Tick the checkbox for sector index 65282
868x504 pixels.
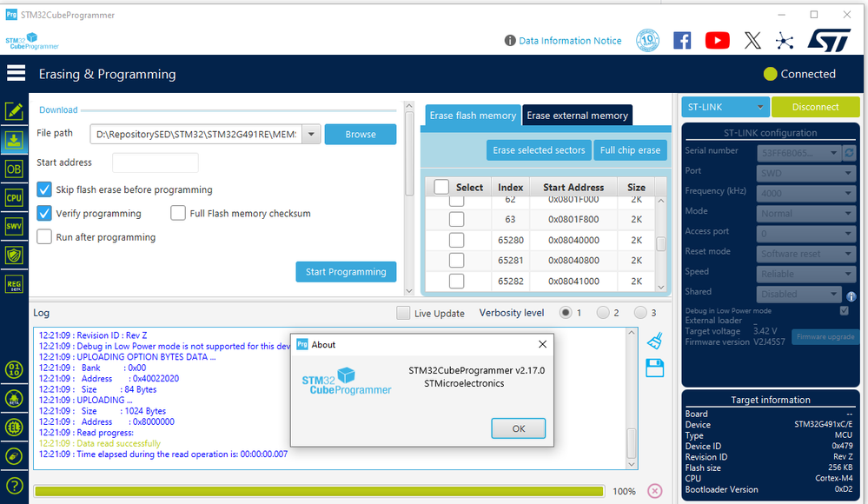coord(457,281)
